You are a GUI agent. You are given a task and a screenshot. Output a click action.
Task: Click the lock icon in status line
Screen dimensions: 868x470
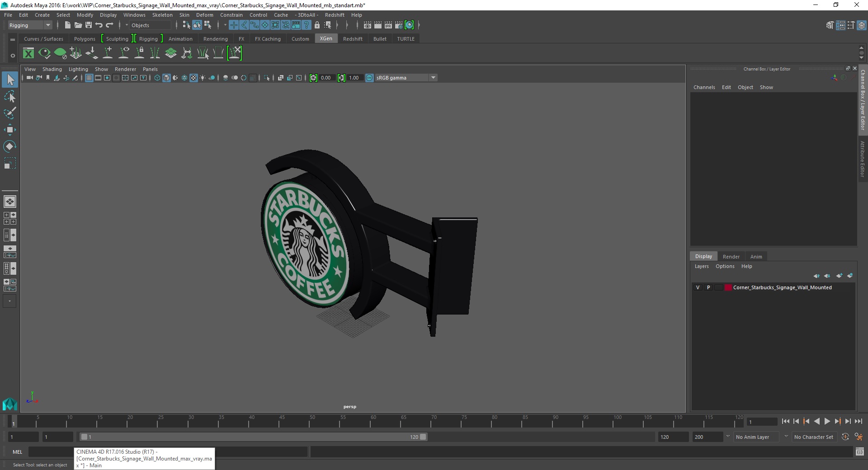(317, 25)
